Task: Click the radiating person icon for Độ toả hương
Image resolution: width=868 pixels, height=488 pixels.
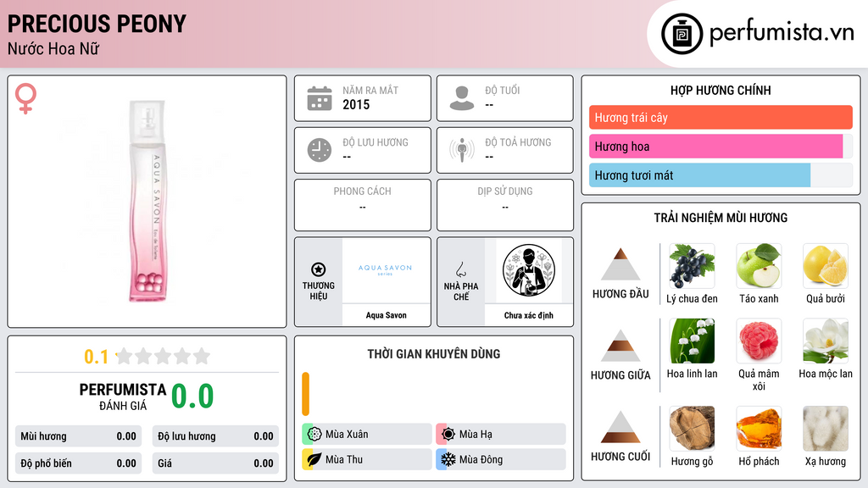Action: [x=462, y=150]
